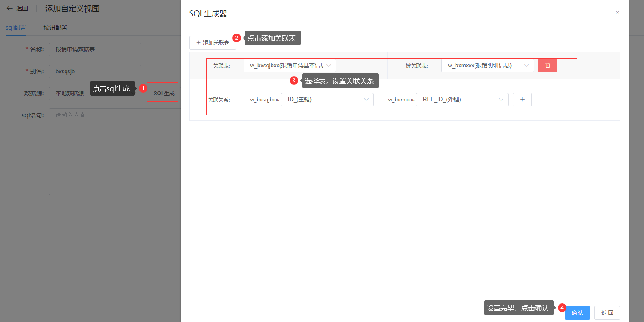The image size is (644, 322).
Task: Open the 被关联表 w_bxmxxx dropdown
Action: [x=487, y=66]
